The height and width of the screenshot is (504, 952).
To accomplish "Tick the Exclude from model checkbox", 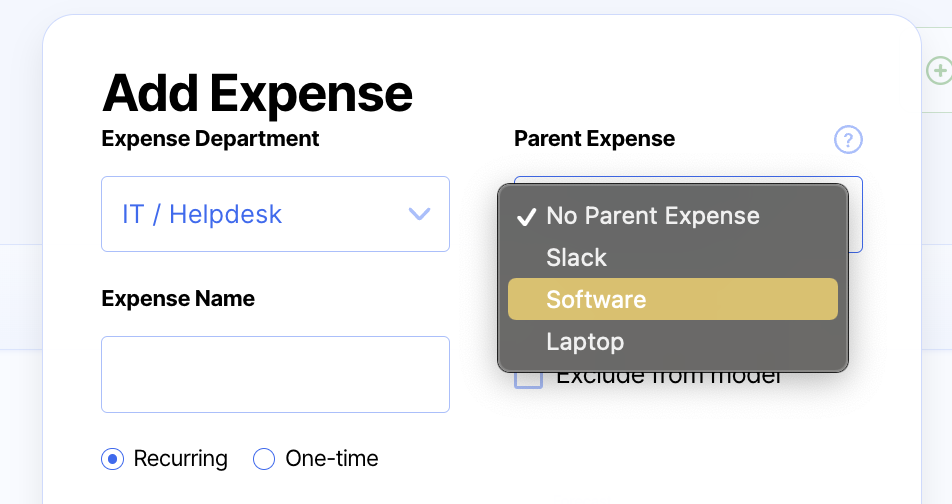I will click(x=528, y=378).
